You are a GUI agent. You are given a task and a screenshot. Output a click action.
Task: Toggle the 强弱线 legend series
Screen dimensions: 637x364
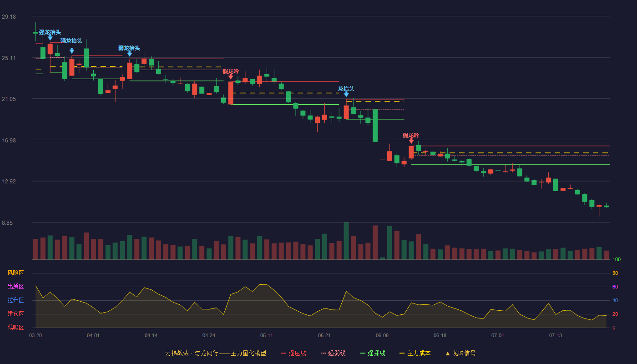tap(333, 353)
